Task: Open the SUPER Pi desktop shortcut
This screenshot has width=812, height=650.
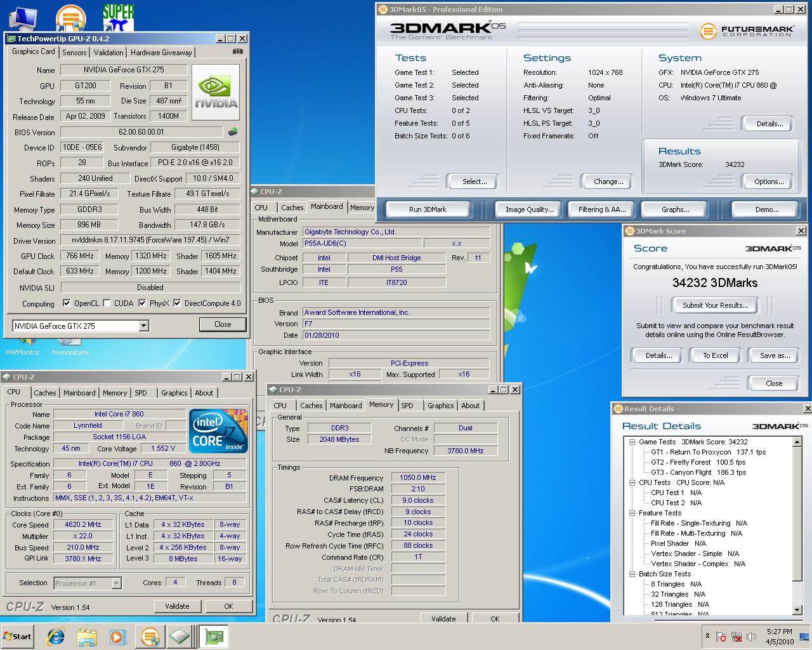Action: pos(119,17)
